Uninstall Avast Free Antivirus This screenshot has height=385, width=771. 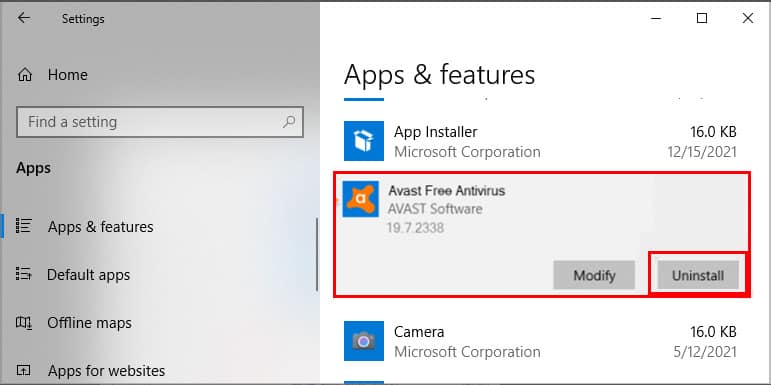[698, 275]
